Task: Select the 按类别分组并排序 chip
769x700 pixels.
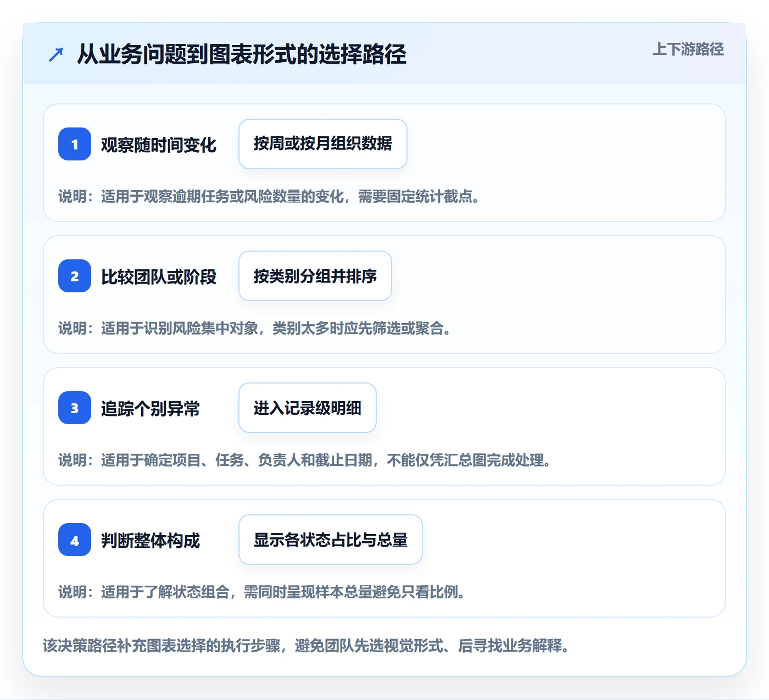Action: 315,276
